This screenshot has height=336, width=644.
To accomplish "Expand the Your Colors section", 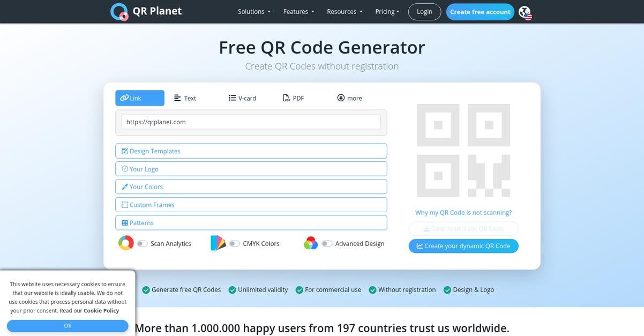I will 251,186.
